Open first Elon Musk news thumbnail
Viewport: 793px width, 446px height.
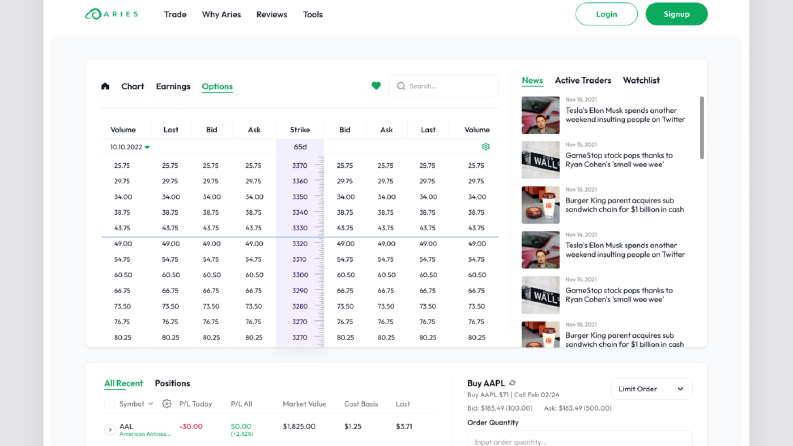541,115
